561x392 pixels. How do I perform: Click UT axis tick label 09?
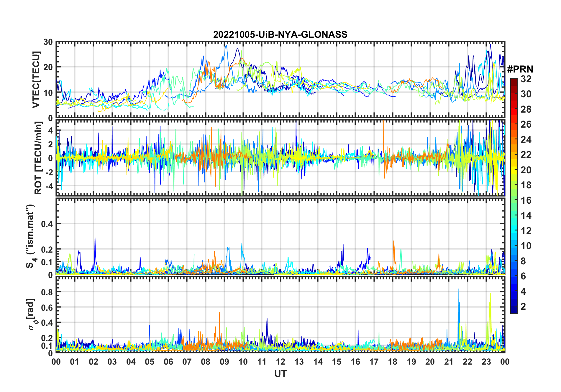(x=224, y=362)
